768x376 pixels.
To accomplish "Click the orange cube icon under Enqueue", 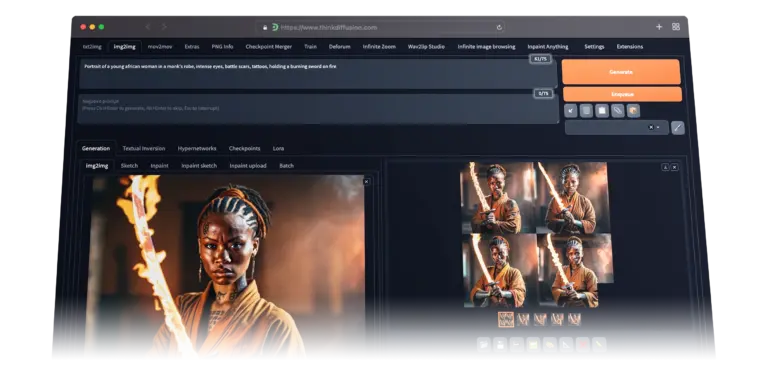I will (x=633, y=111).
